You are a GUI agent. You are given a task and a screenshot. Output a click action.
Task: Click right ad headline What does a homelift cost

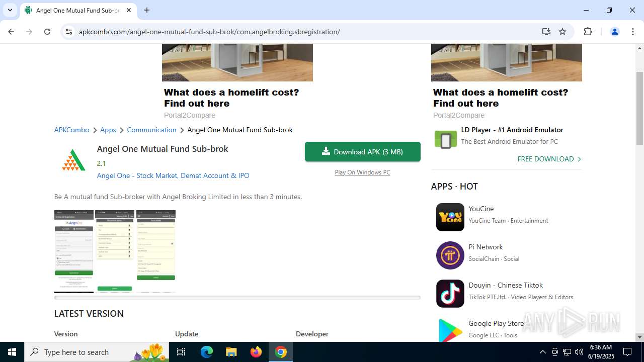(x=501, y=98)
